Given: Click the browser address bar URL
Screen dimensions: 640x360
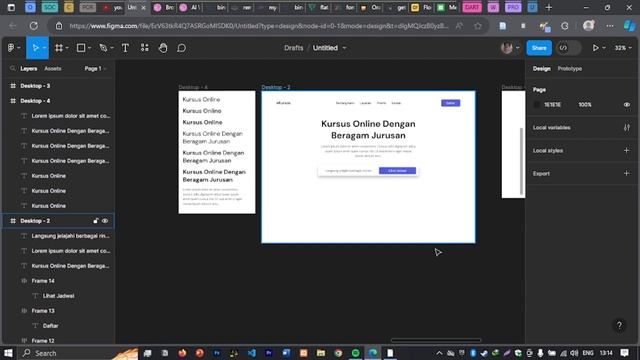Looking at the screenshot, I should click(259, 26).
